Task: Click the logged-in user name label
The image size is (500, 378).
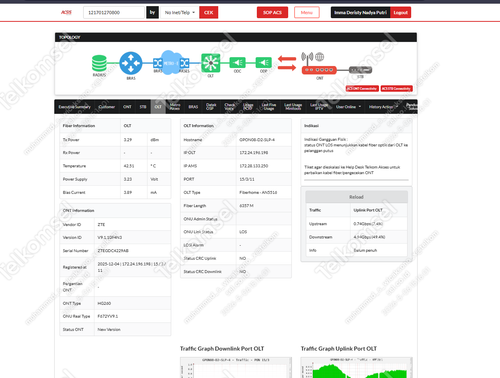Action: point(360,13)
